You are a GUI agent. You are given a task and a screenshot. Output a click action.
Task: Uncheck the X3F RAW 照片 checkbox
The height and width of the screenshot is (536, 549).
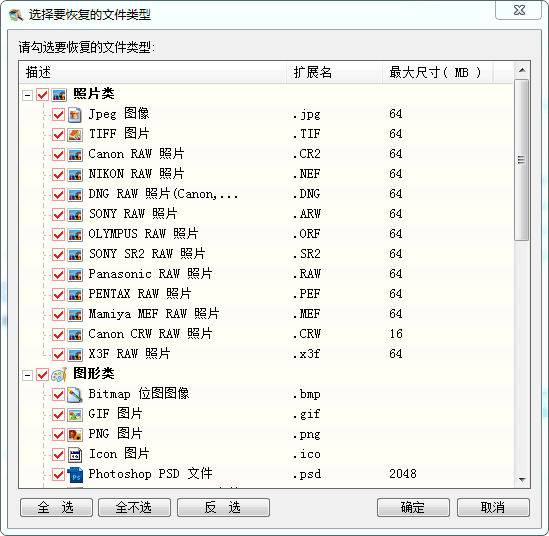(58, 354)
